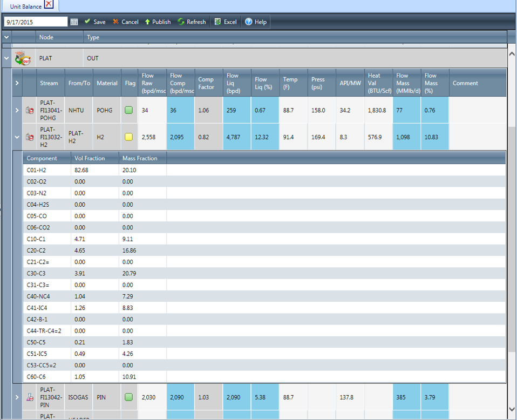Click the PLAT-FI13032-H2 stream icon
The image size is (517, 420).
click(30, 137)
